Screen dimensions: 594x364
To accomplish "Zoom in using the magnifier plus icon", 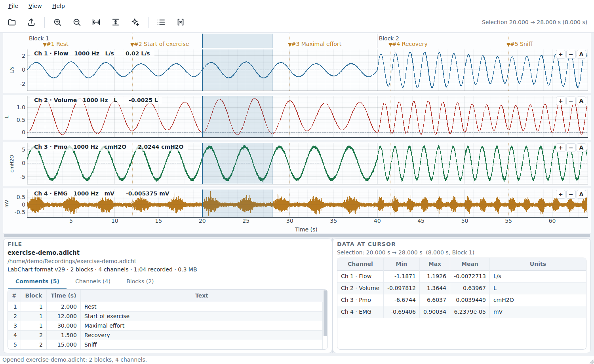I will 57,22.
